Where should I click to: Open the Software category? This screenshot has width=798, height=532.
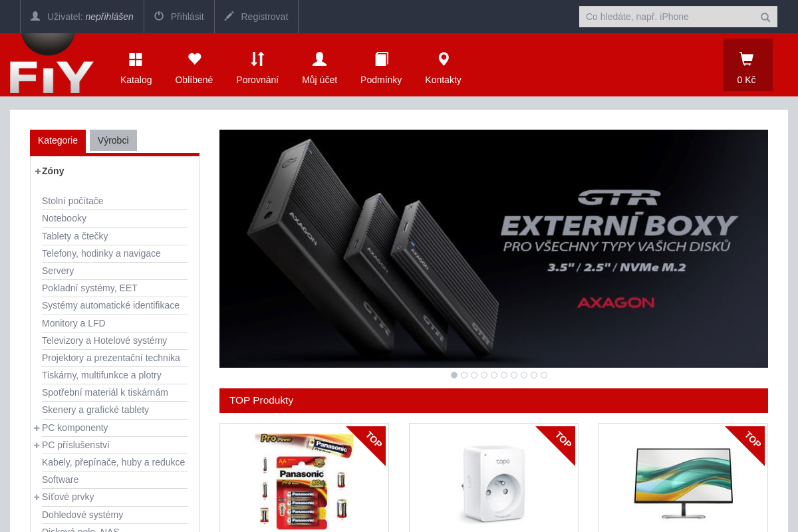pyautogui.click(x=60, y=479)
